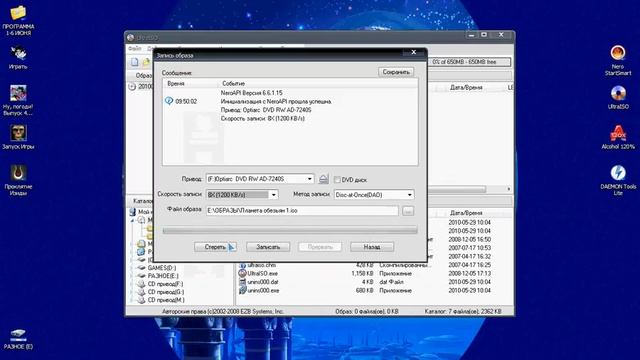Click the Записать button to burn
The height and width of the screenshot is (360, 640).
click(x=268, y=247)
